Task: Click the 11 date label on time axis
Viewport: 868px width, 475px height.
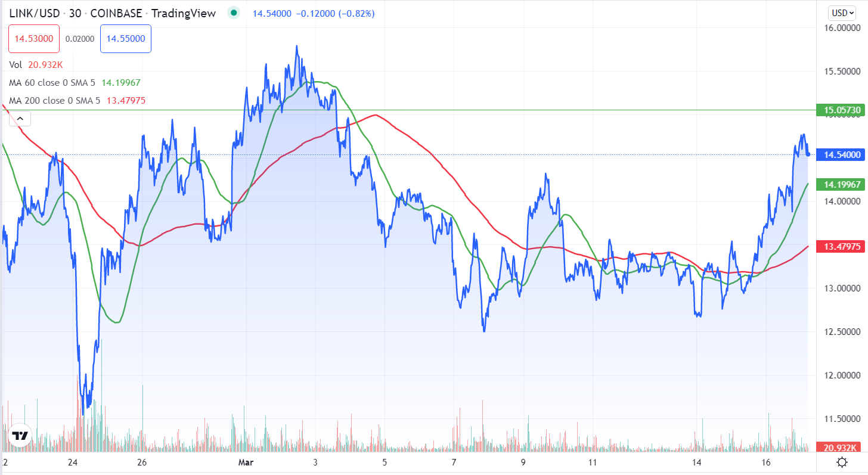Action: click(592, 462)
